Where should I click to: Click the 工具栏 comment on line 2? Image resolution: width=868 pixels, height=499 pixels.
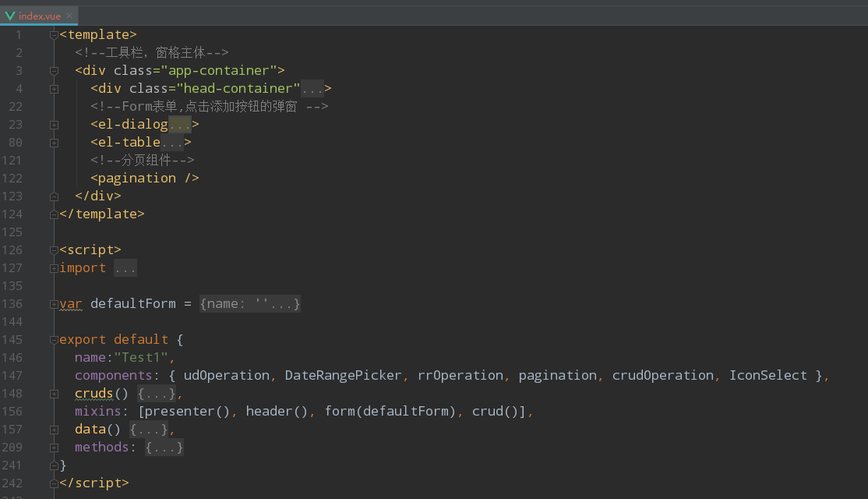tap(152, 52)
